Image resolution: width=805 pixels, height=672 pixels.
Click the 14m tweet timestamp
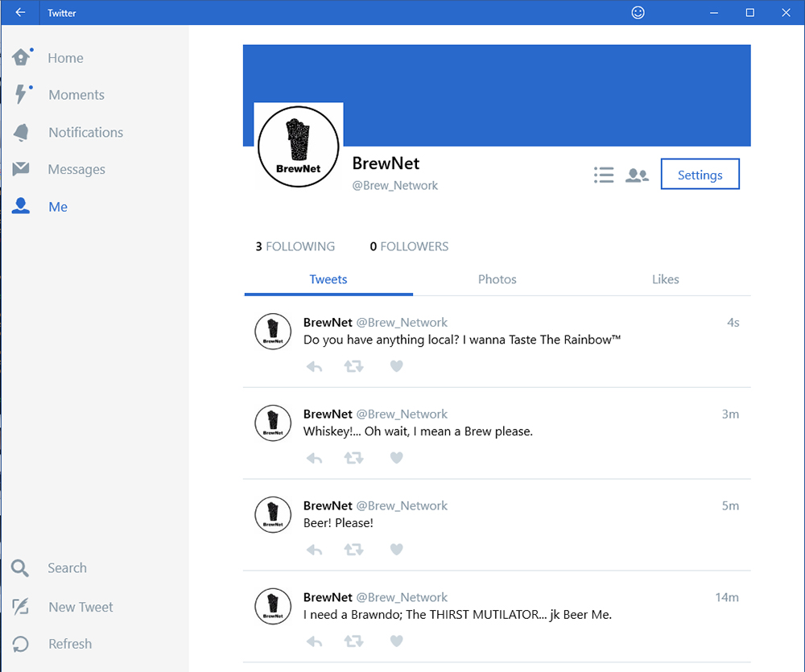click(727, 598)
